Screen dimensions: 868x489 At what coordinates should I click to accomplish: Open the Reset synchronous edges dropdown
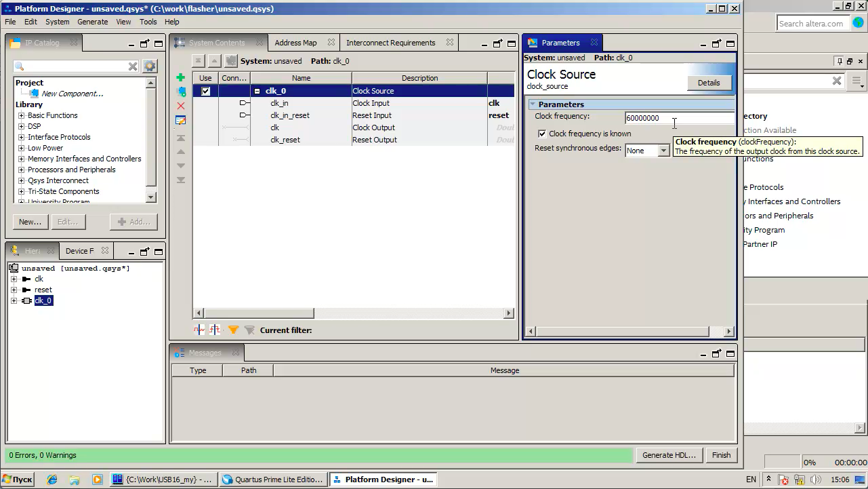[663, 151]
